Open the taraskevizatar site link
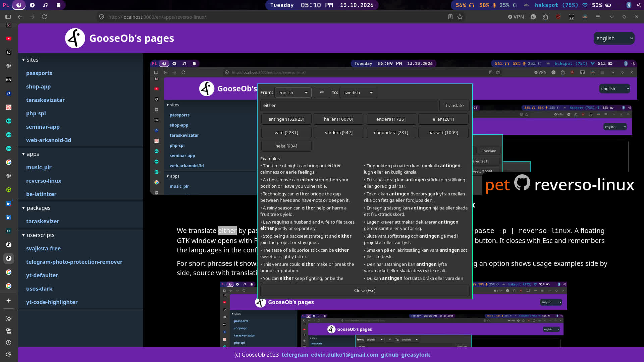The height and width of the screenshot is (362, 644). (x=45, y=100)
